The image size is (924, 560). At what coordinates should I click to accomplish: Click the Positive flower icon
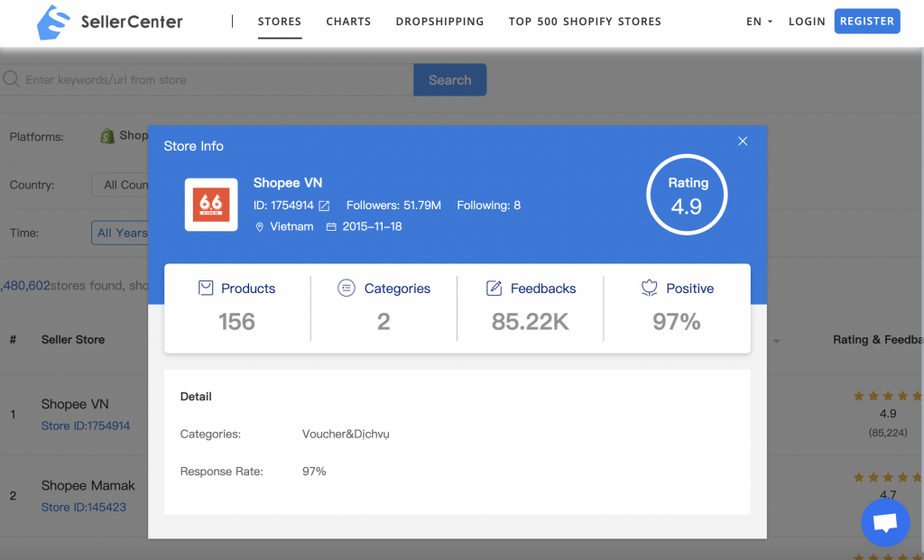[x=650, y=288]
